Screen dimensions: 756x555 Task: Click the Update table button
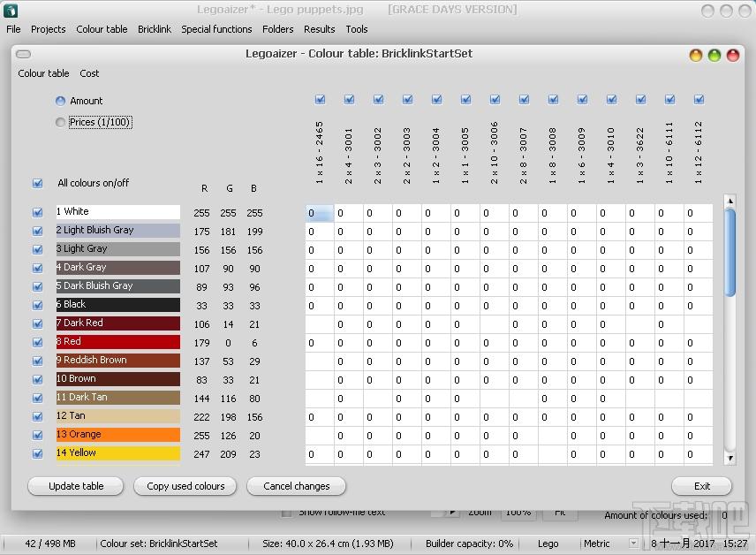[x=76, y=486]
